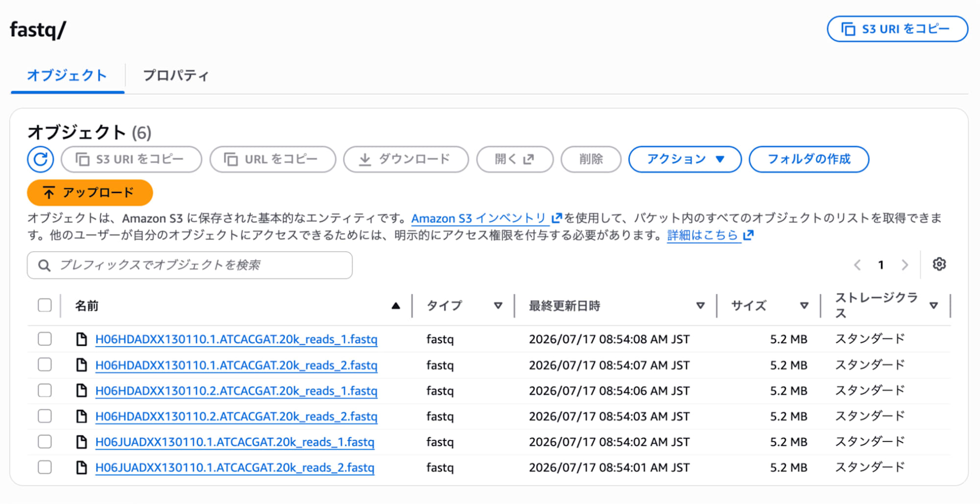The image size is (980, 504).
Task: Sort by サイズ column arrow
Action: click(x=804, y=306)
